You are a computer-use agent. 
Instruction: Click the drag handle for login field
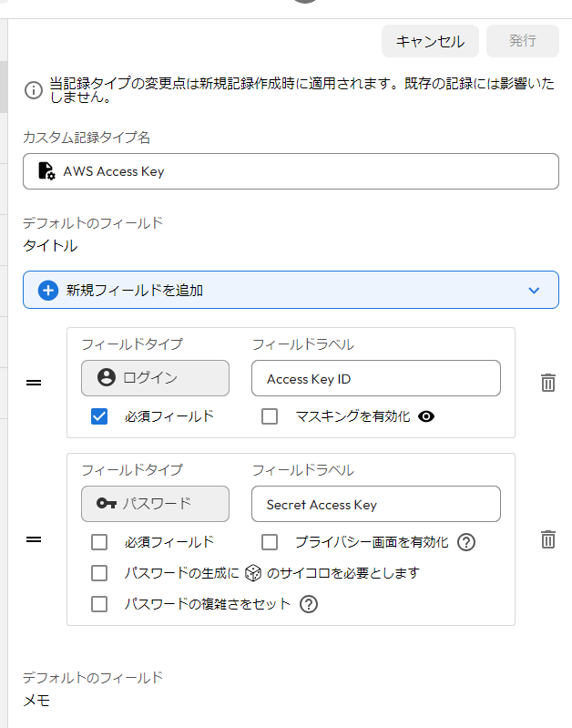tap(34, 383)
